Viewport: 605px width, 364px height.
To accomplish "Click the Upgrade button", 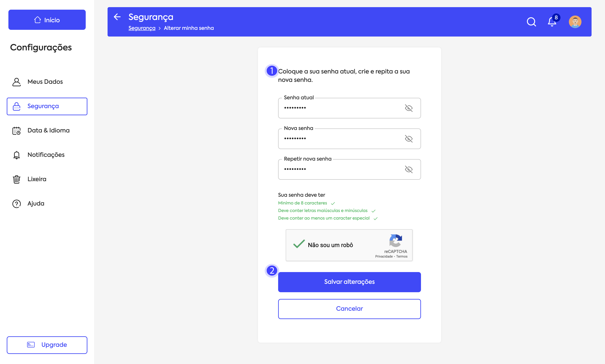I will point(47,345).
